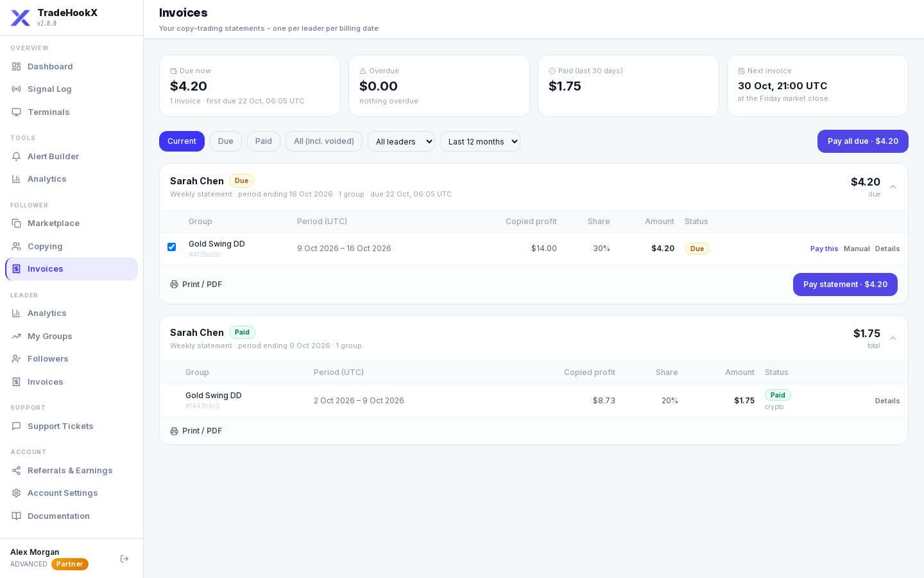The image size is (924, 578).
Task: Select the Paid filter tab
Action: click(264, 141)
